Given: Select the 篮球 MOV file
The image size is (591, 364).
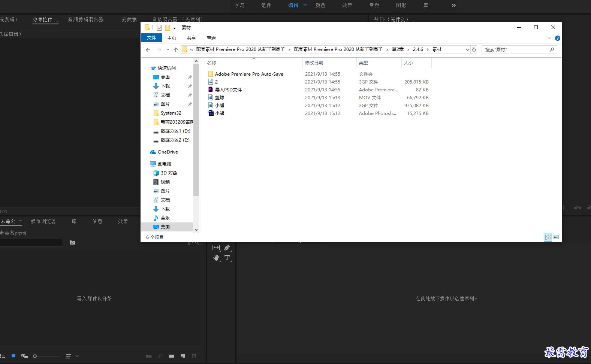Looking at the screenshot, I should coord(220,98).
